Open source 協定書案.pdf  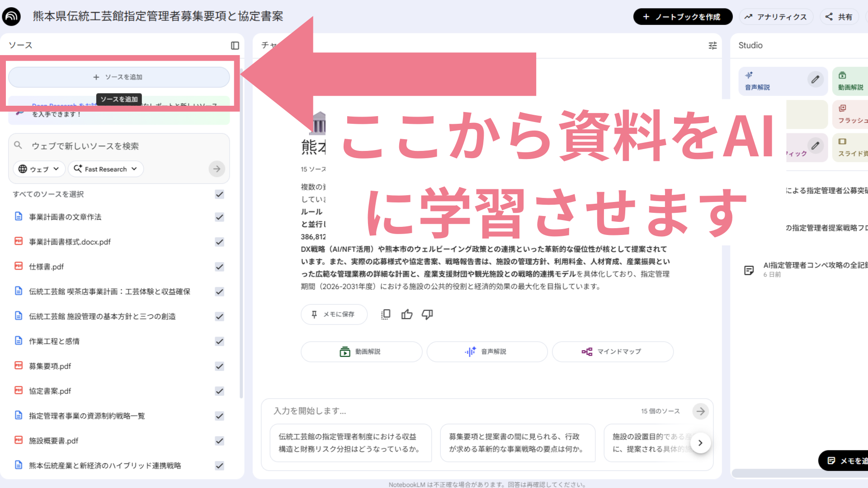50,391
